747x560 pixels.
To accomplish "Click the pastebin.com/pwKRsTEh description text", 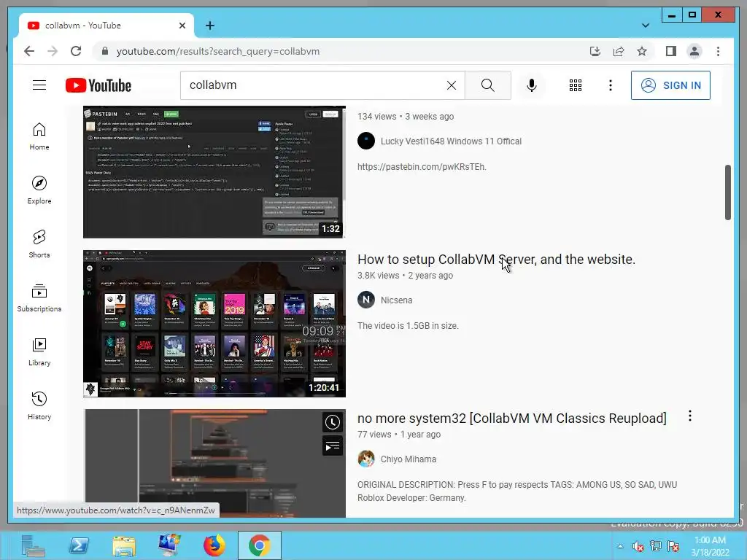I will click(x=422, y=167).
